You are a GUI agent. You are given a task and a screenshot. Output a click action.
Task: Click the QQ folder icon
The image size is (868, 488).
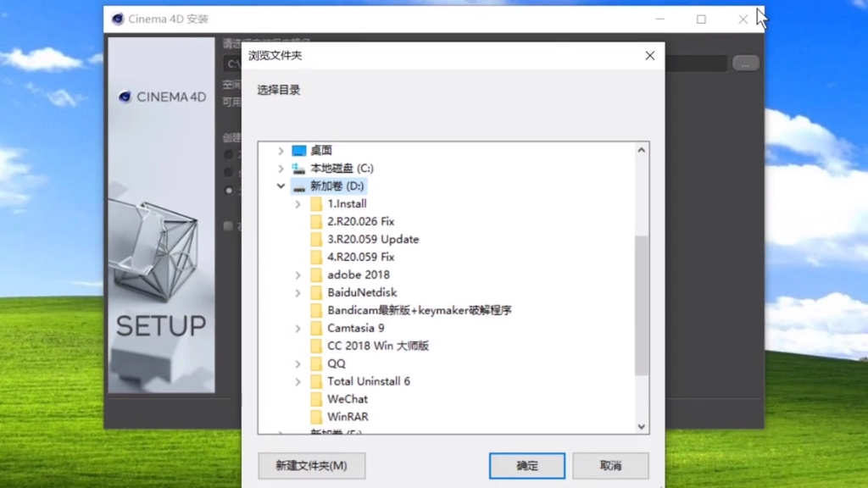coord(318,363)
